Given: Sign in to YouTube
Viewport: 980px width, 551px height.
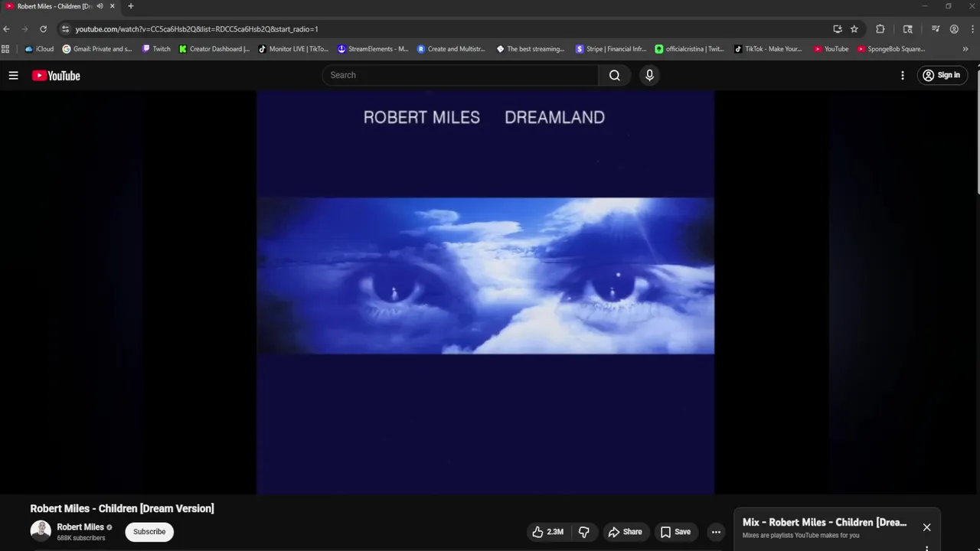Looking at the screenshot, I should (x=942, y=75).
